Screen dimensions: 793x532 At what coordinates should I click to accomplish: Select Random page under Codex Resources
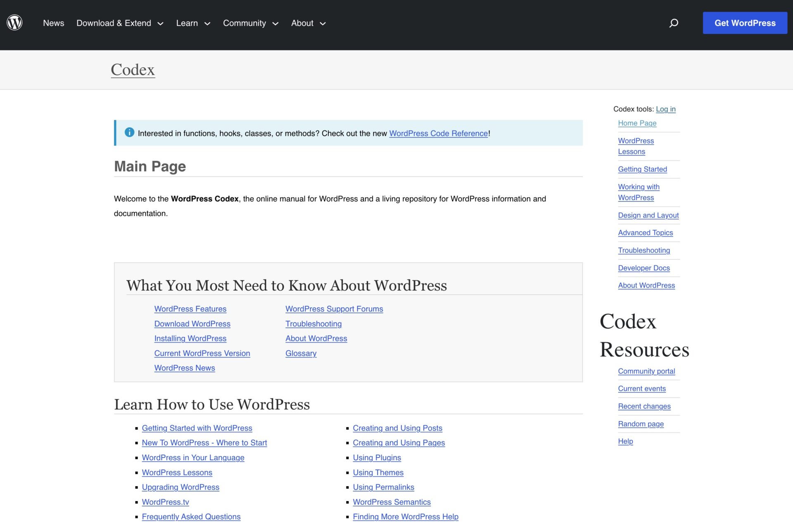641,424
